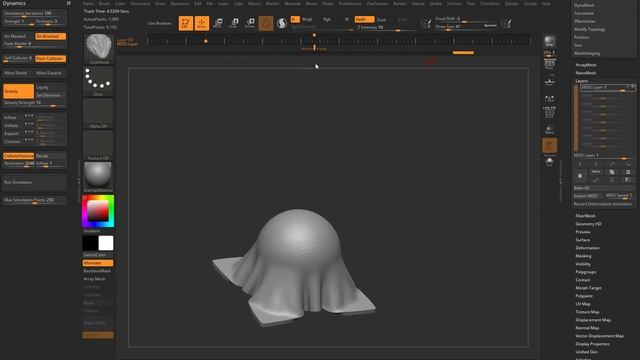Expand the NanoMesh section
Viewport: 640px width, 360px height.
[586, 73]
